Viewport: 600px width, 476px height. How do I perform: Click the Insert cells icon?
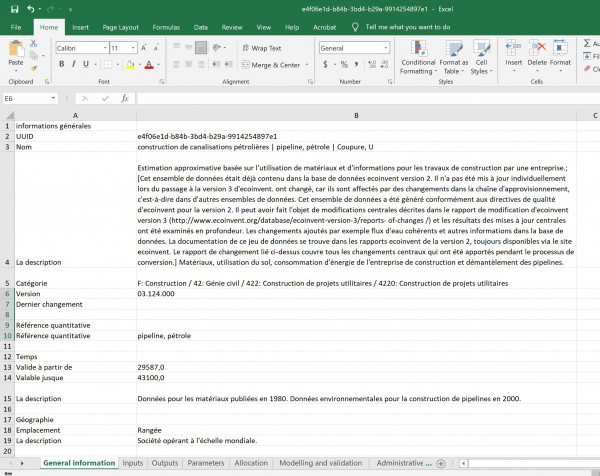coord(514,48)
